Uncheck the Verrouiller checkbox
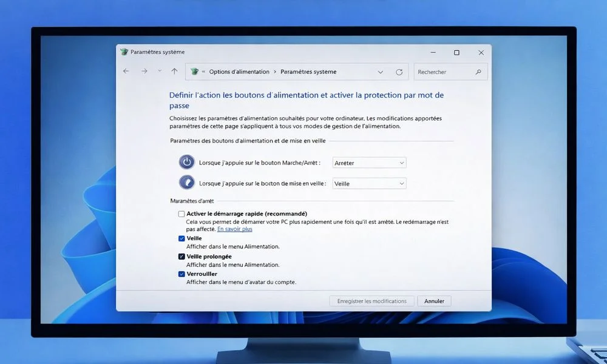The width and height of the screenshot is (607, 364). click(x=181, y=274)
